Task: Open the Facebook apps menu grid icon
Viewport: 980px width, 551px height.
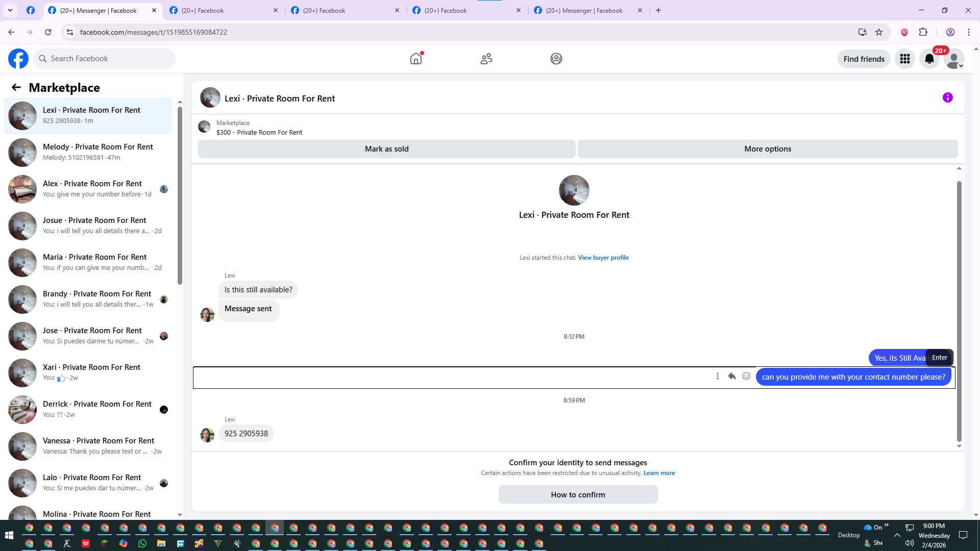Action: tap(904, 59)
